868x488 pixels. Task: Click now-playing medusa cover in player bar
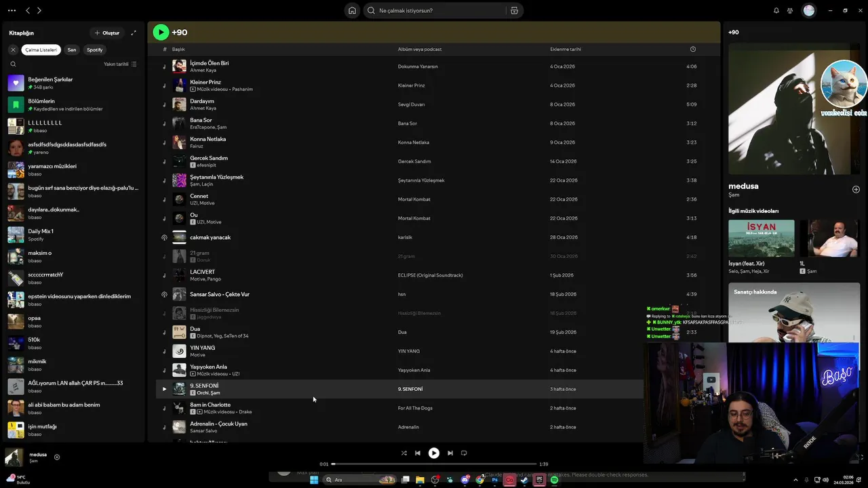click(14, 457)
